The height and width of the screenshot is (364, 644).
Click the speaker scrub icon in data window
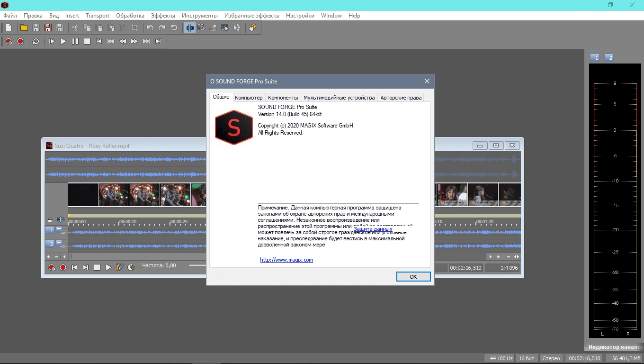(131, 267)
